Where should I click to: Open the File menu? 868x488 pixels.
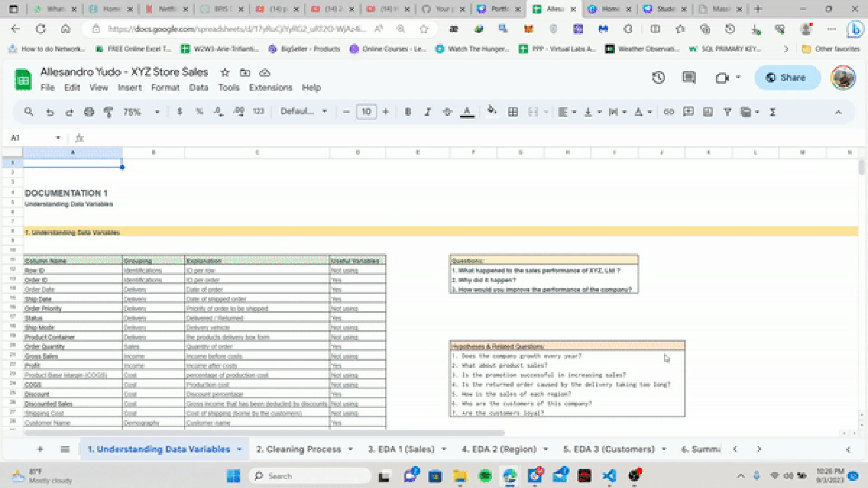click(47, 88)
